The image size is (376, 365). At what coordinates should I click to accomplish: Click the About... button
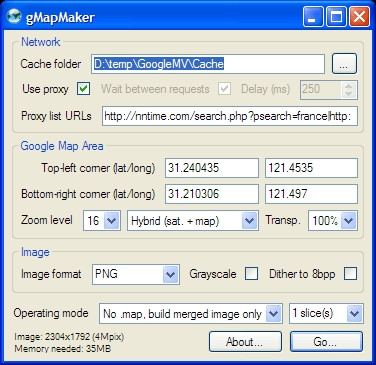[245, 342]
